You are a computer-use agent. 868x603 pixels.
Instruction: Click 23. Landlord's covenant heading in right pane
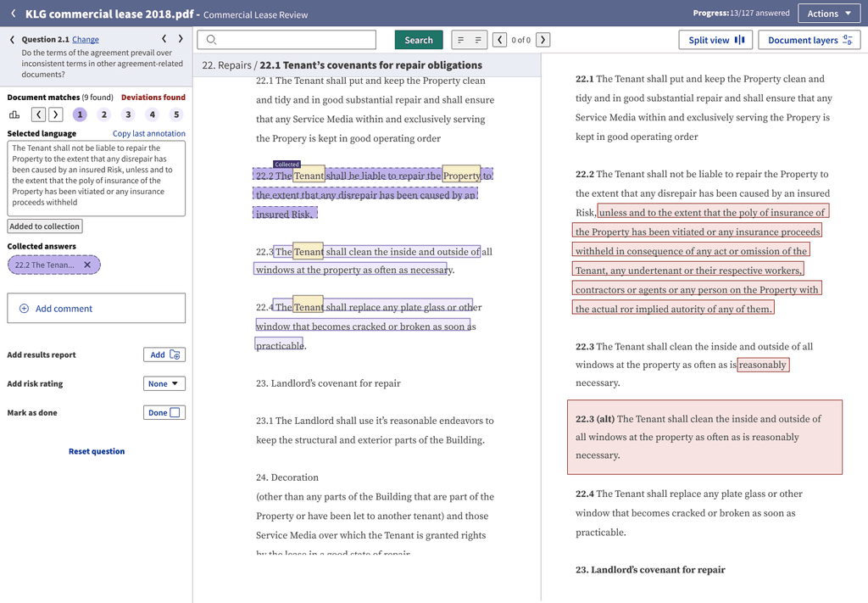[x=650, y=569]
